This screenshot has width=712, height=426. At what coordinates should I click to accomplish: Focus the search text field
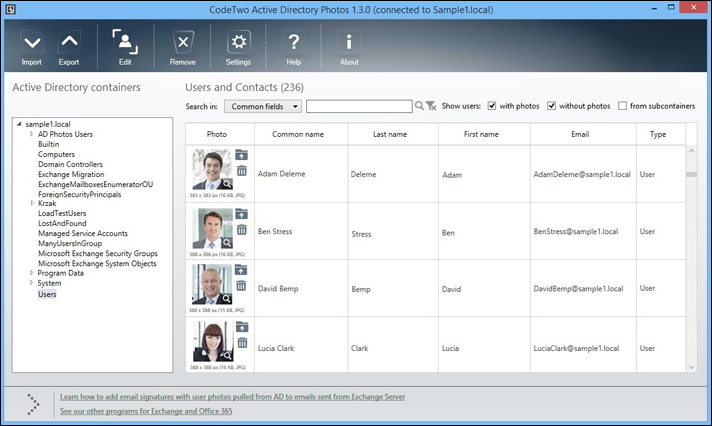pos(359,106)
